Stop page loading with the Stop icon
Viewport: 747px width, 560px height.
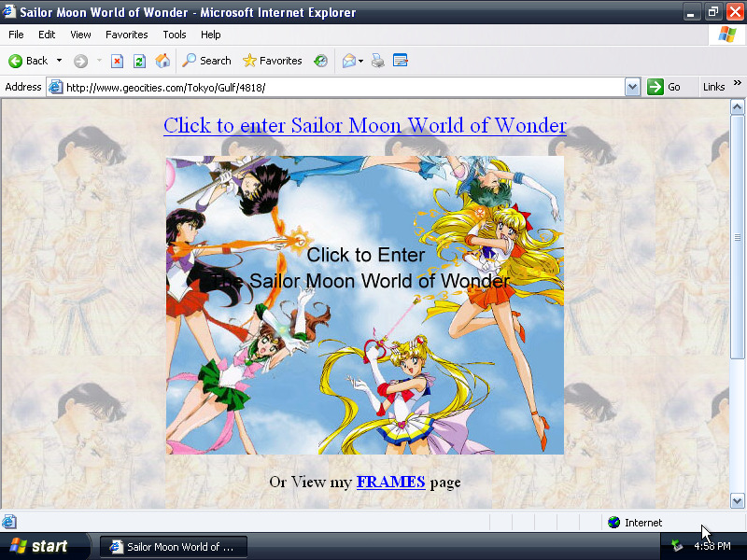tap(117, 61)
